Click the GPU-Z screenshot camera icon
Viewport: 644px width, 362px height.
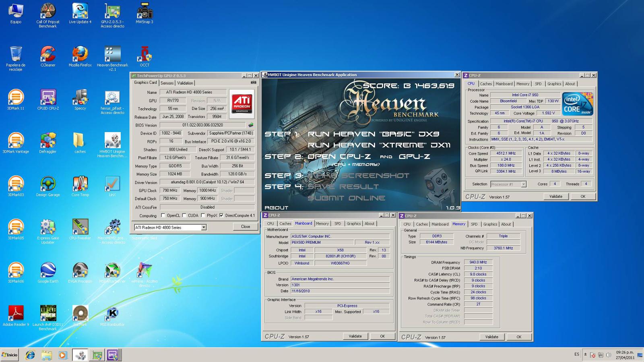(x=253, y=82)
